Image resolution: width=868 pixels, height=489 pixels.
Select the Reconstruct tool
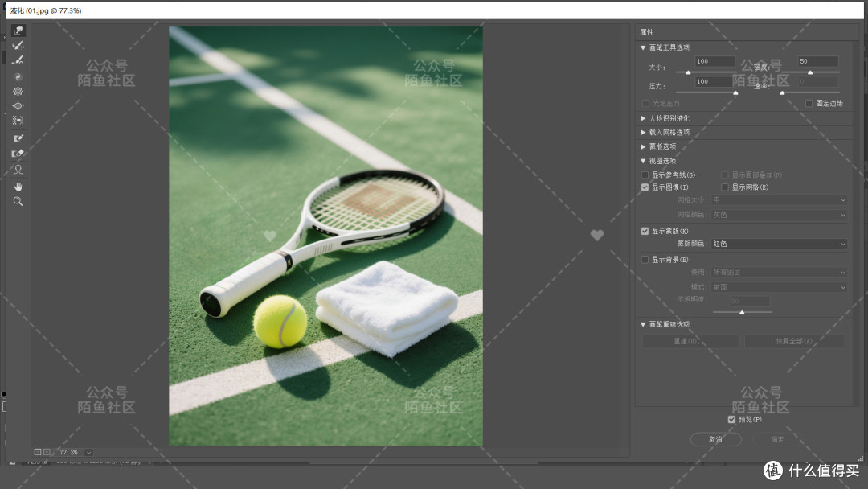18,45
